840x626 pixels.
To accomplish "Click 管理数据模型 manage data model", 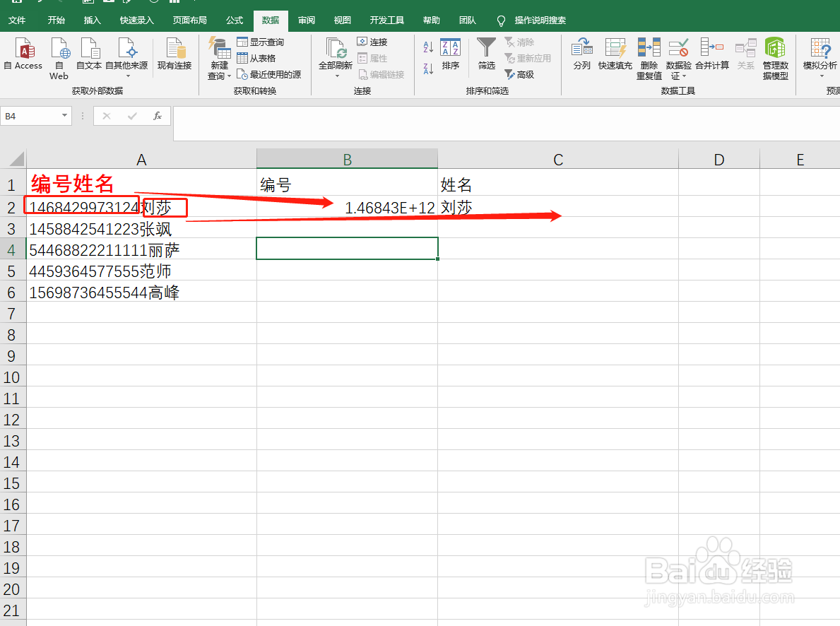I will coord(775,59).
